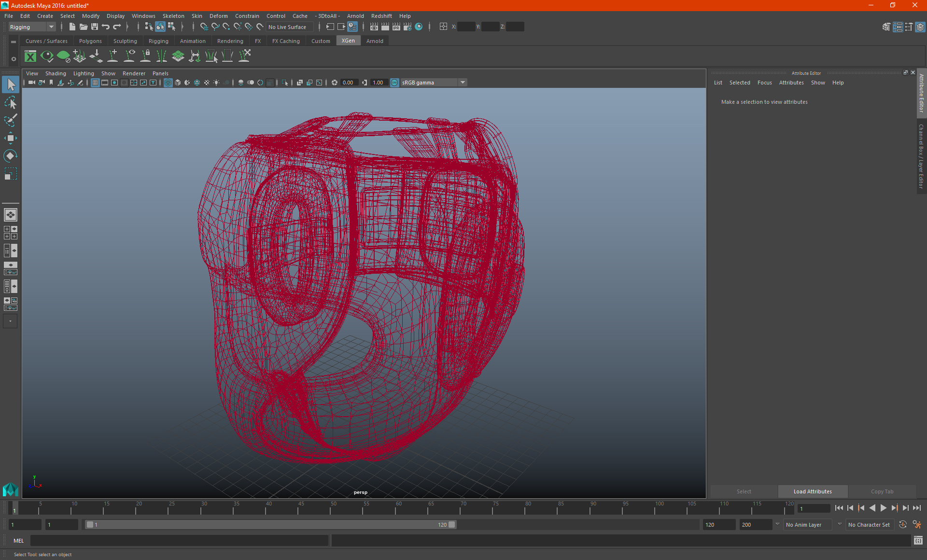Toggle viewport film gate display
Viewport: 927px width, 560px height.
point(105,83)
